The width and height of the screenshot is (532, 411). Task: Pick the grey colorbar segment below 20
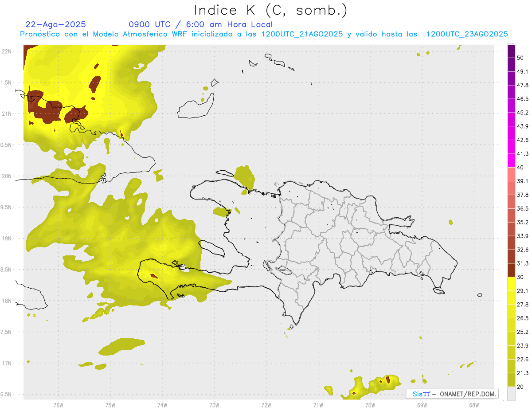point(511,393)
